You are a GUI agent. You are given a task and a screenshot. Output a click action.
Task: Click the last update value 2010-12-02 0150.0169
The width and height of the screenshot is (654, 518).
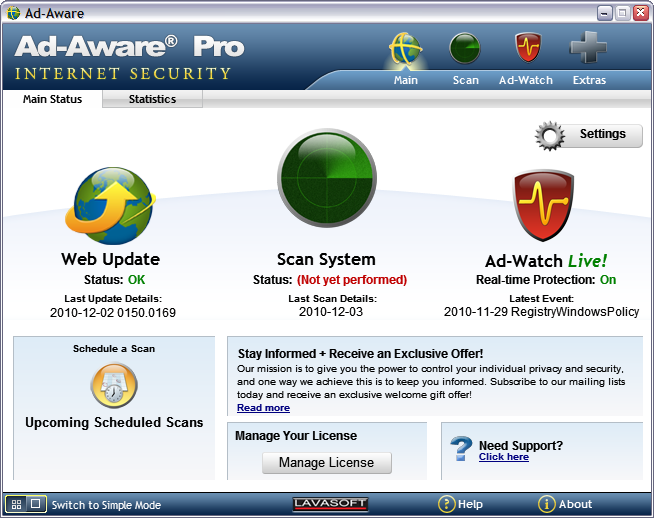tap(113, 313)
